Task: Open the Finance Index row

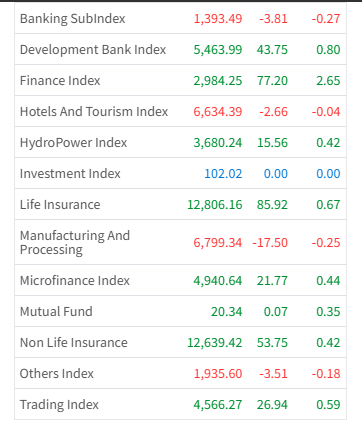Action: coord(180,80)
